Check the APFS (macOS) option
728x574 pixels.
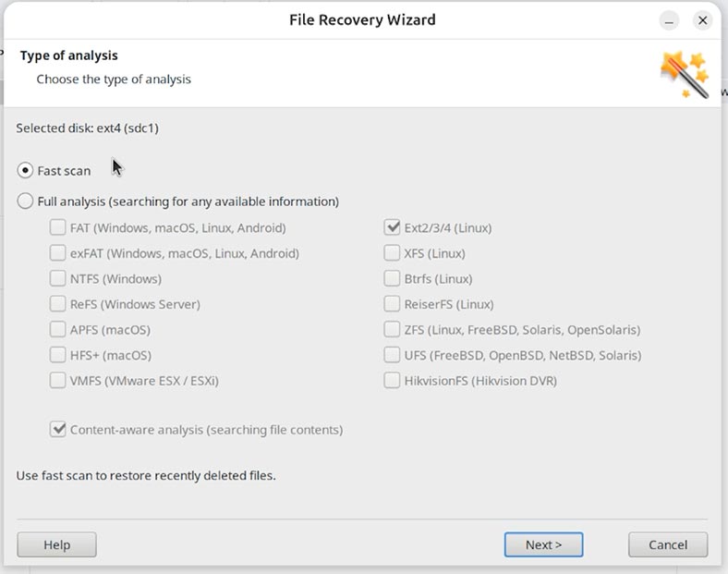coord(57,330)
